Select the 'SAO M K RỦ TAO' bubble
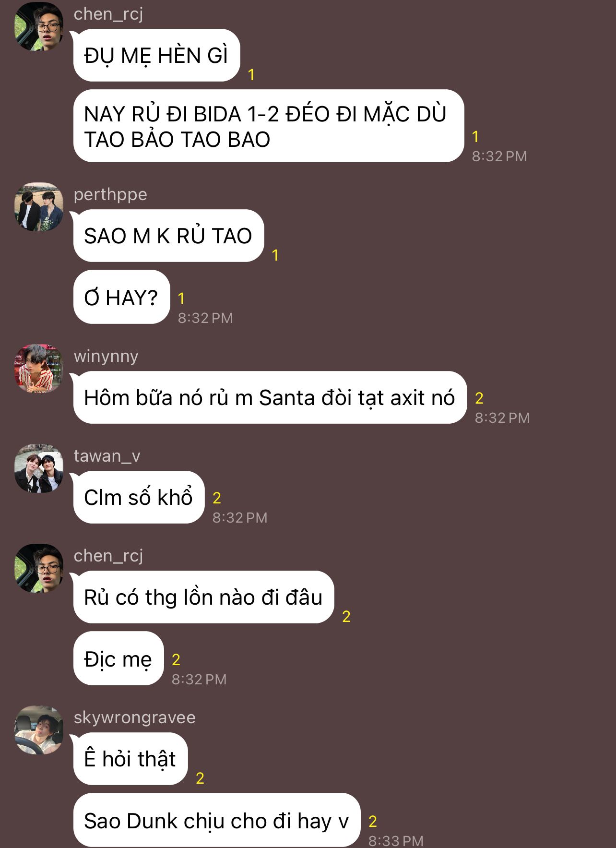Viewport: 616px width, 848px height. click(x=168, y=236)
